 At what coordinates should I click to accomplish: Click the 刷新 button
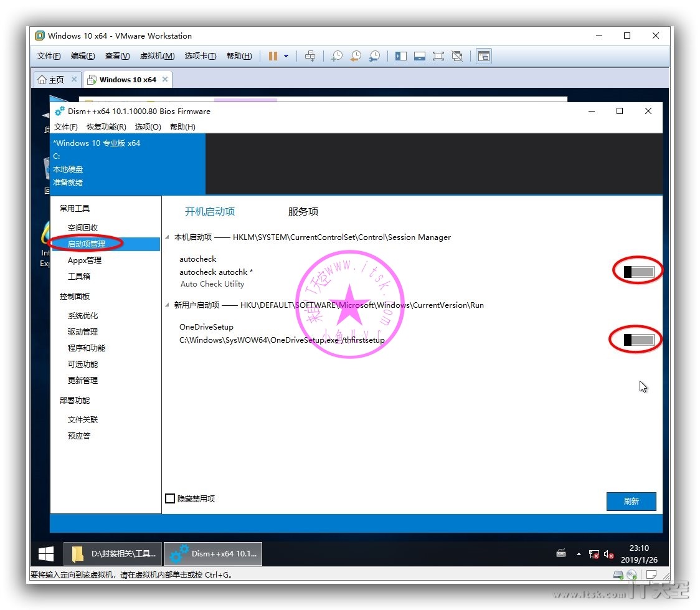coord(631,501)
